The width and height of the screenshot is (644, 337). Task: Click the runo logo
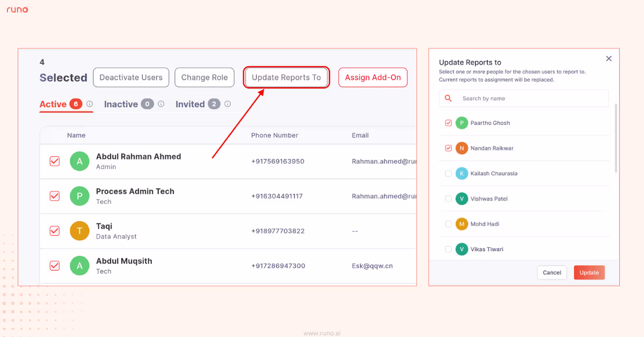tap(17, 9)
